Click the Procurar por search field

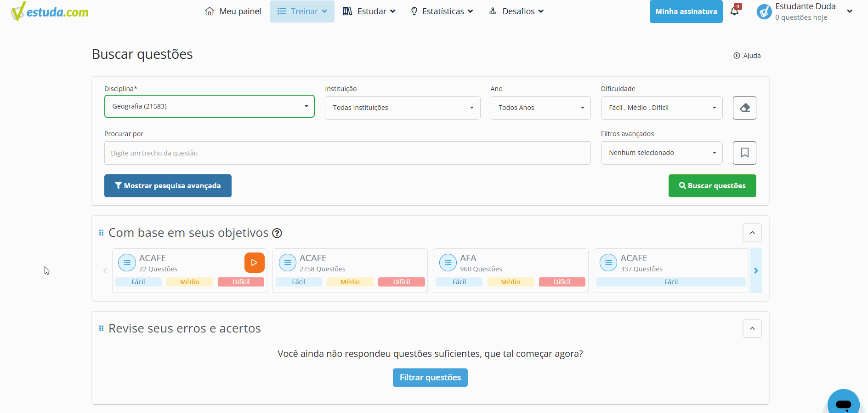point(347,153)
